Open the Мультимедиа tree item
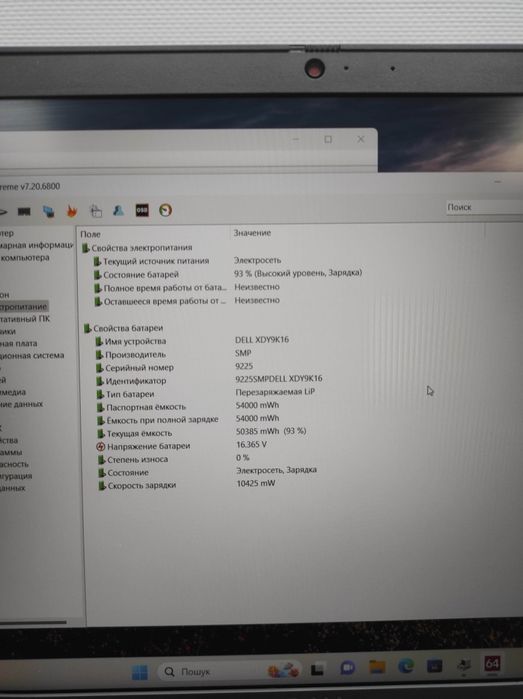Screen dimensions: 523x699 13,392
